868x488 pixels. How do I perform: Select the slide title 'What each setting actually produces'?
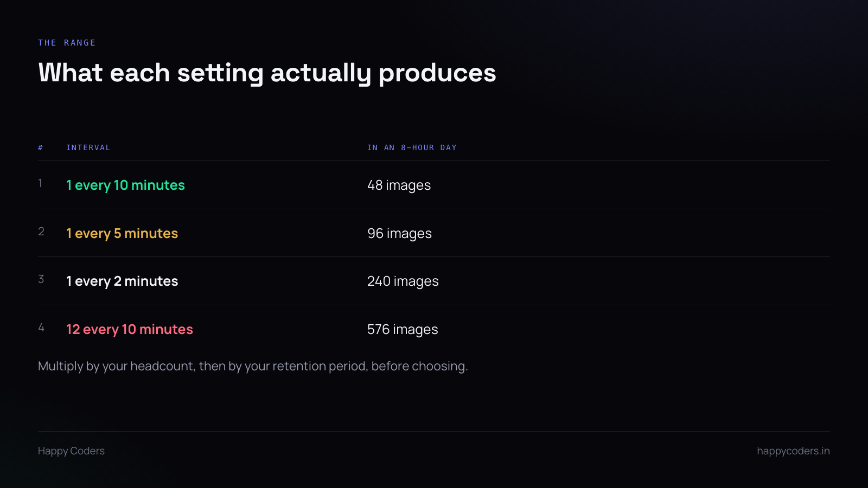pos(267,73)
